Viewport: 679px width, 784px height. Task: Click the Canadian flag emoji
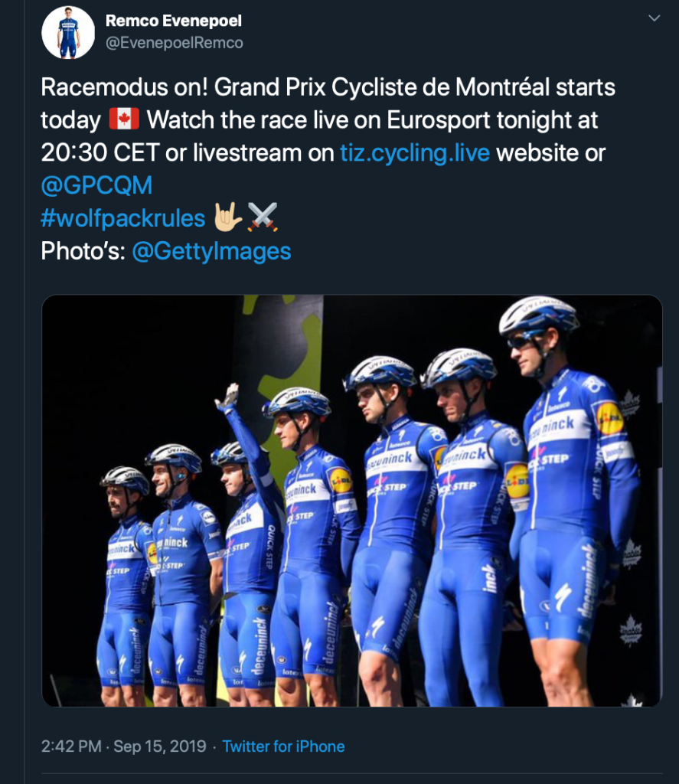123,119
